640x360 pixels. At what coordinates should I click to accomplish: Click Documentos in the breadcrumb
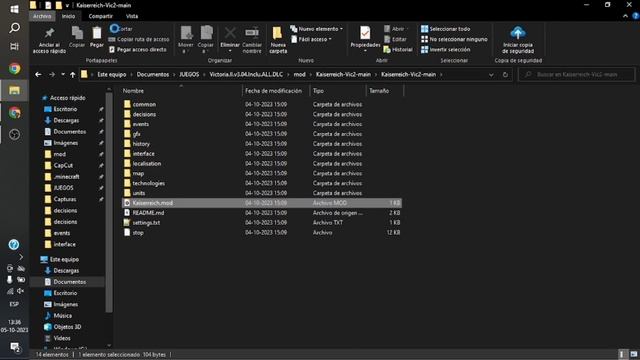point(153,75)
